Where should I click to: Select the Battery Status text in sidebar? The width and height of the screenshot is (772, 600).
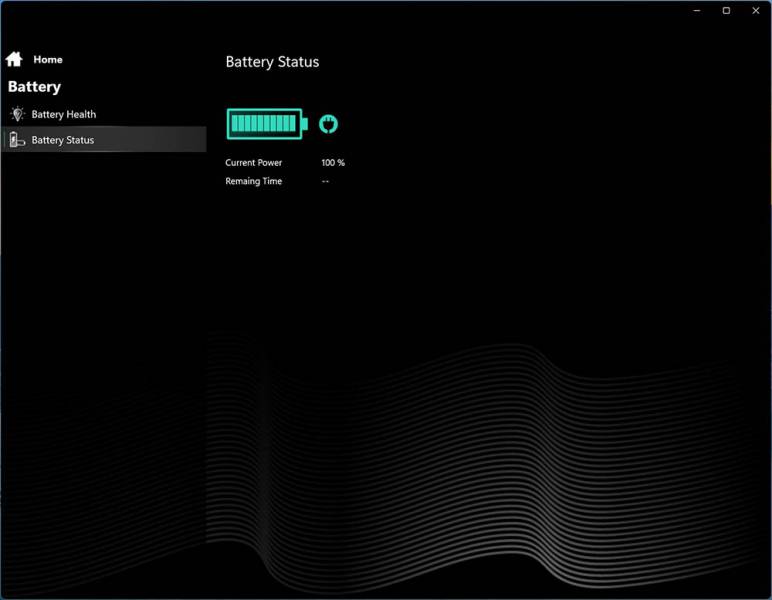pos(63,140)
